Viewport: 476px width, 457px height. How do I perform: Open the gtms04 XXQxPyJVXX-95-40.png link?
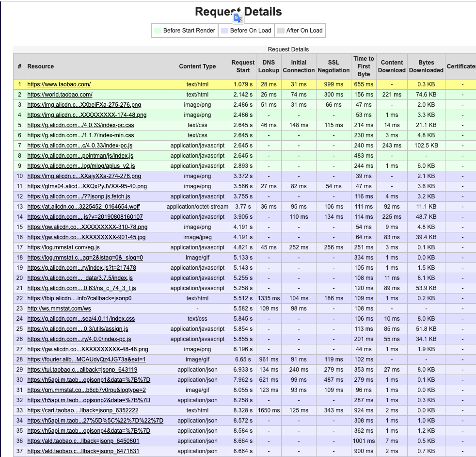87,186
